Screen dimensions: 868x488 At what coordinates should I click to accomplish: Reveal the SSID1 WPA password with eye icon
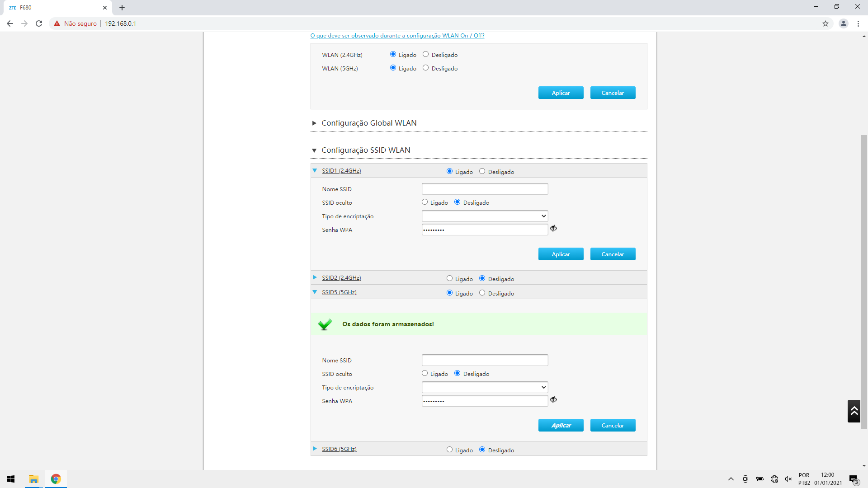[x=553, y=229]
